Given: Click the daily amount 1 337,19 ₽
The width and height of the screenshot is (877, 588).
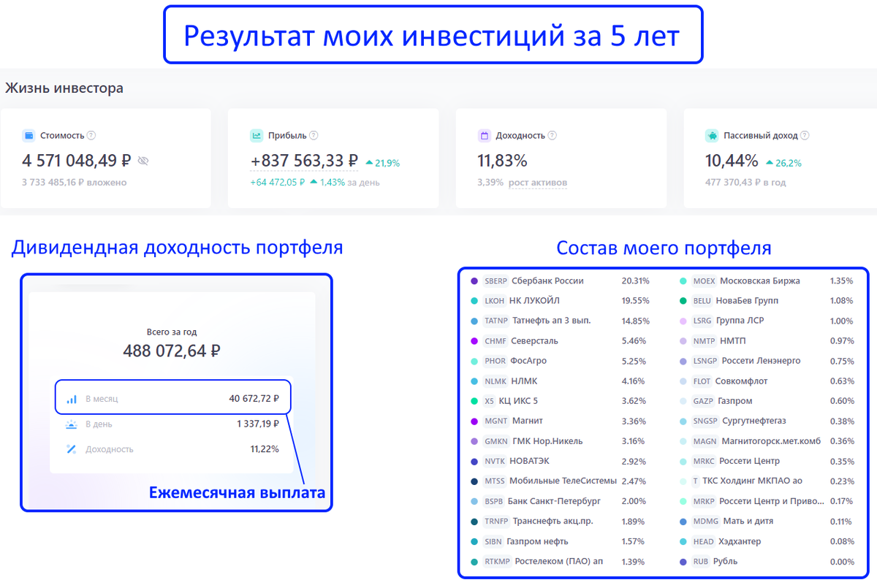Looking at the screenshot, I should tap(257, 424).
